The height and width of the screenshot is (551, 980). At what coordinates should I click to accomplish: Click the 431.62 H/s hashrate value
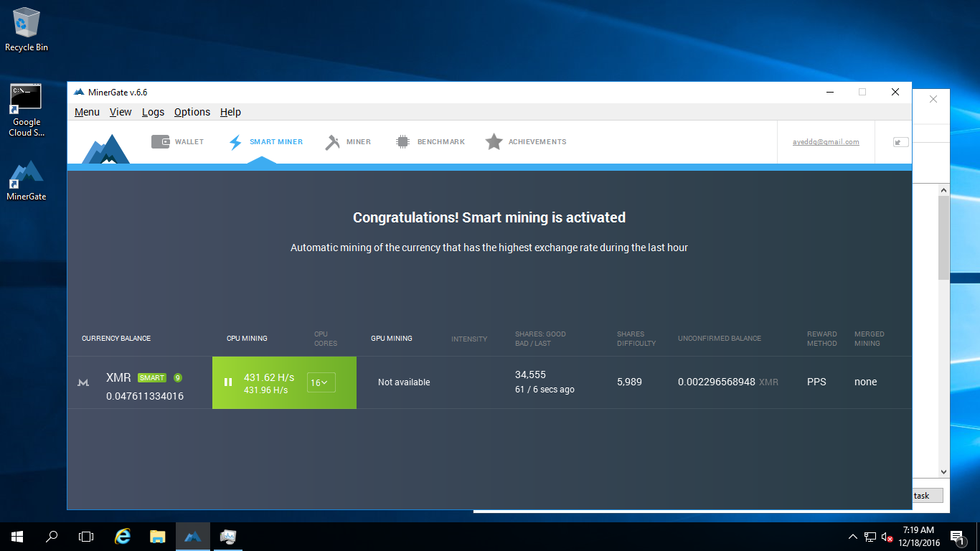[x=269, y=377]
